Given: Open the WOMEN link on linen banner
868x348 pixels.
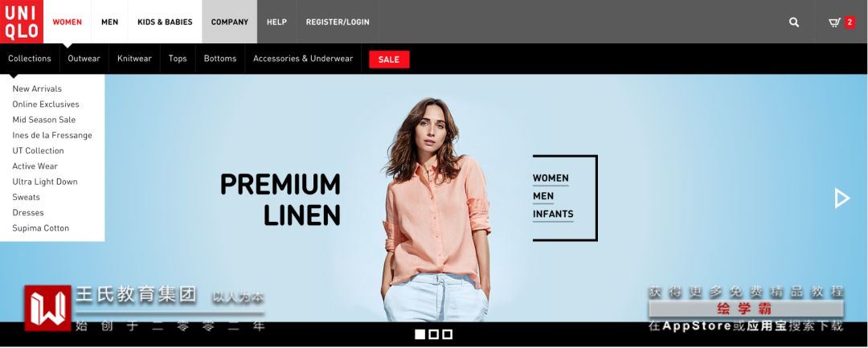Looking at the screenshot, I should (x=551, y=178).
